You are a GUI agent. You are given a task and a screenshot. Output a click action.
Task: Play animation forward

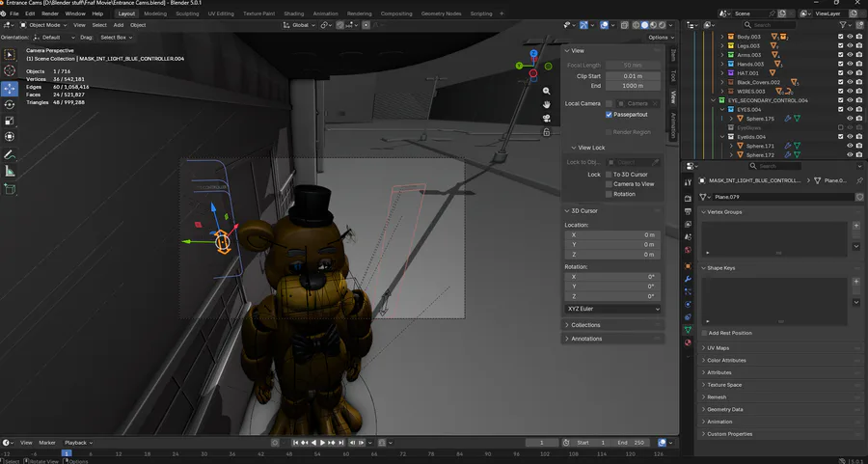click(323, 443)
